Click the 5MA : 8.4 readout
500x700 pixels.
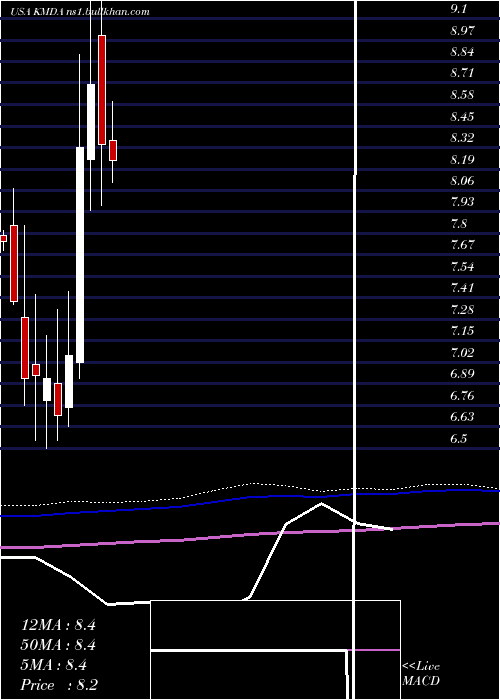point(54,665)
